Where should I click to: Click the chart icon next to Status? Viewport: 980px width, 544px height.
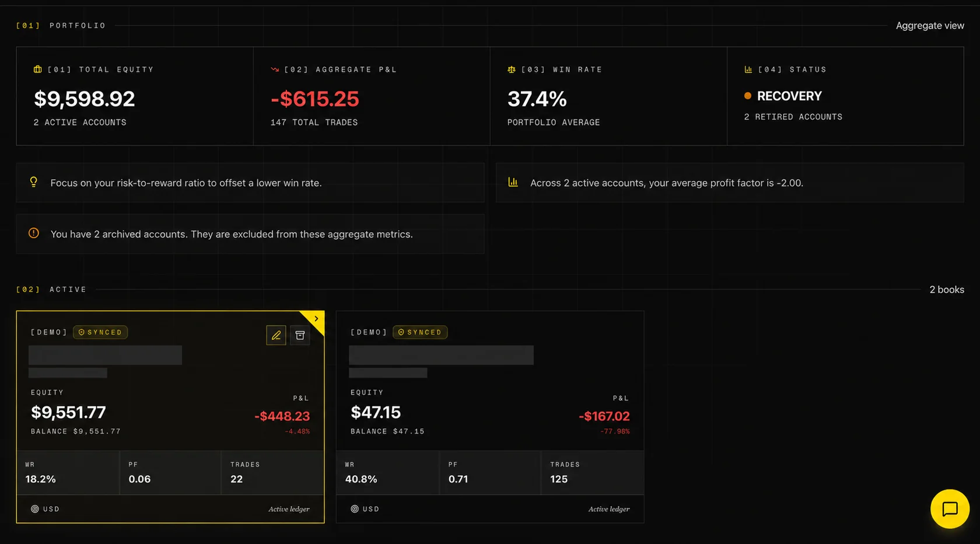coord(748,69)
